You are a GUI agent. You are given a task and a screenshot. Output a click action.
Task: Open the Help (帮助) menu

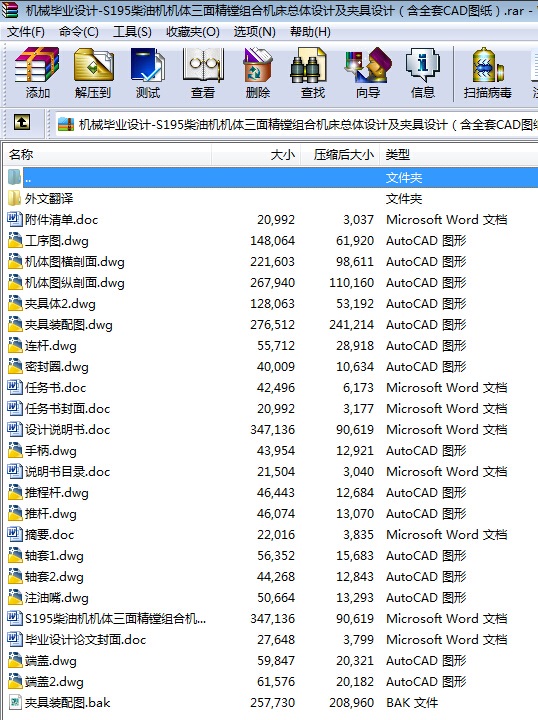pos(310,32)
